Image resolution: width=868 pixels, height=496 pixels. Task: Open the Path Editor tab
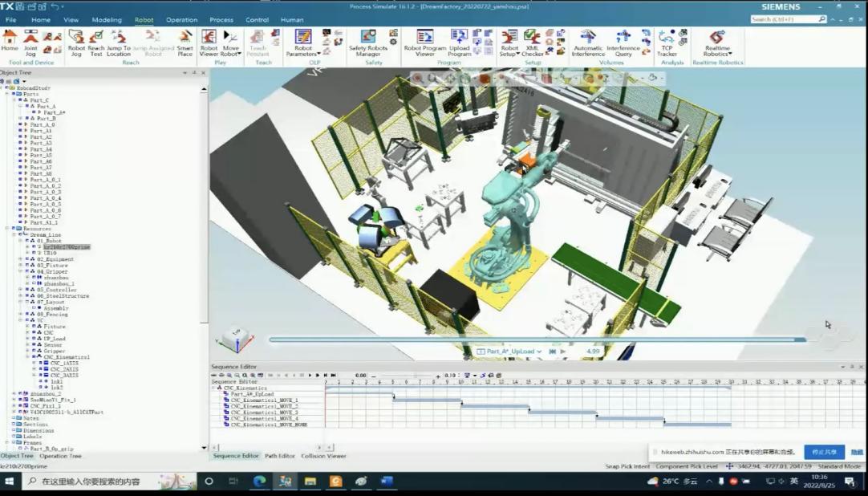pyautogui.click(x=281, y=456)
